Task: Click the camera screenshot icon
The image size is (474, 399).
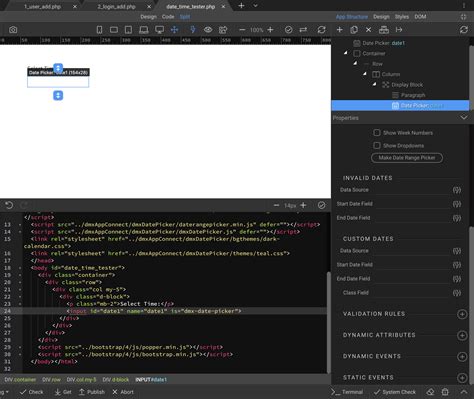Action: point(13,30)
